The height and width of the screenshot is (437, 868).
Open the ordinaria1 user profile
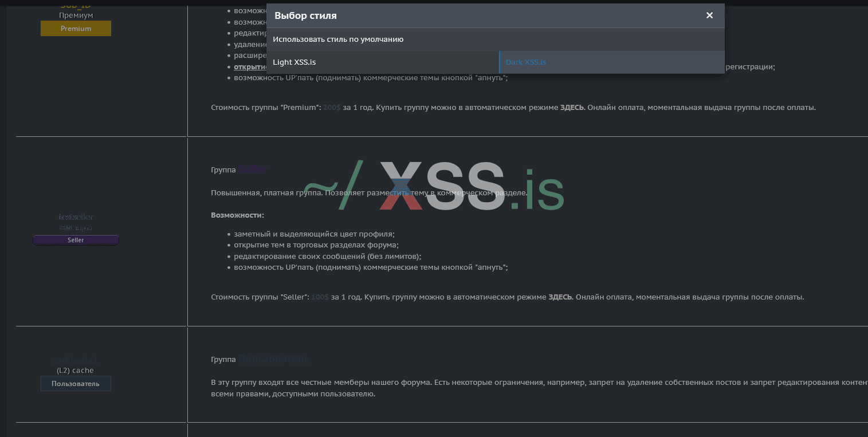click(76, 360)
